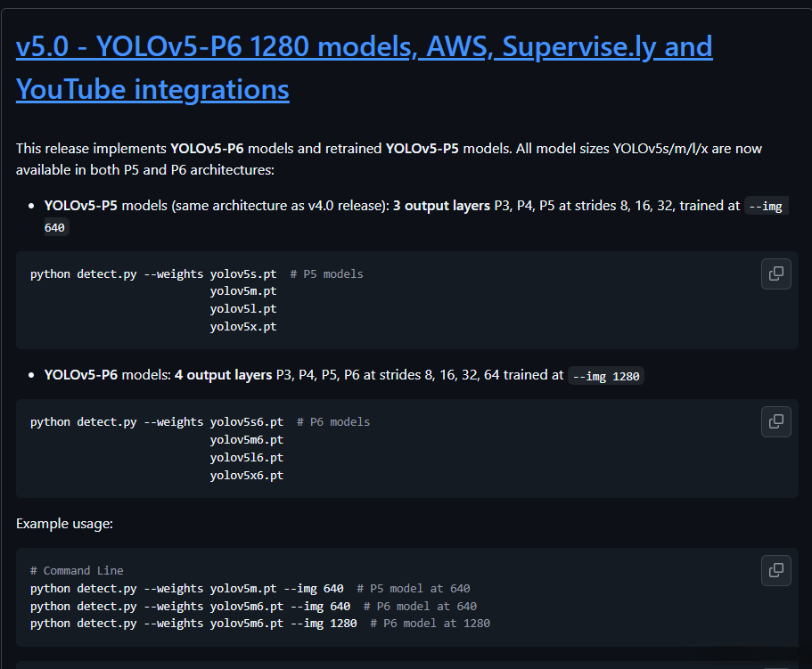Click the '# P5 model at 640' command line
Screen dimensions: 812x669
click(250, 589)
